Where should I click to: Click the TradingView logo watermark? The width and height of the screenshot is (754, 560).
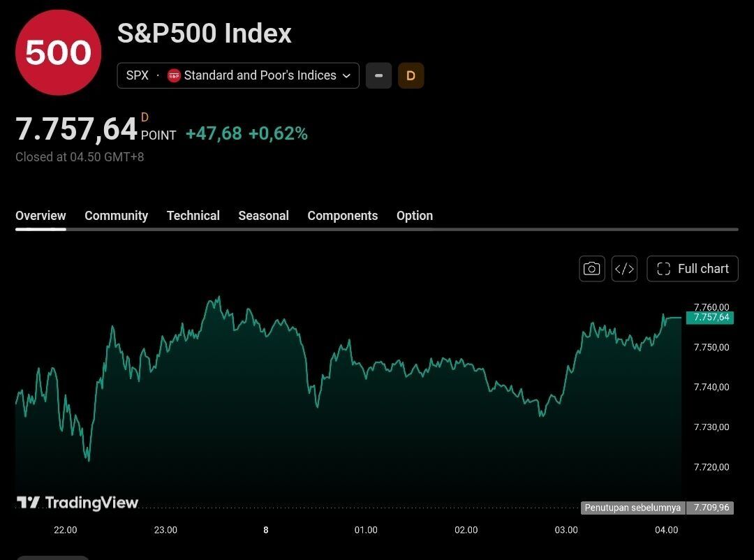[x=77, y=502]
